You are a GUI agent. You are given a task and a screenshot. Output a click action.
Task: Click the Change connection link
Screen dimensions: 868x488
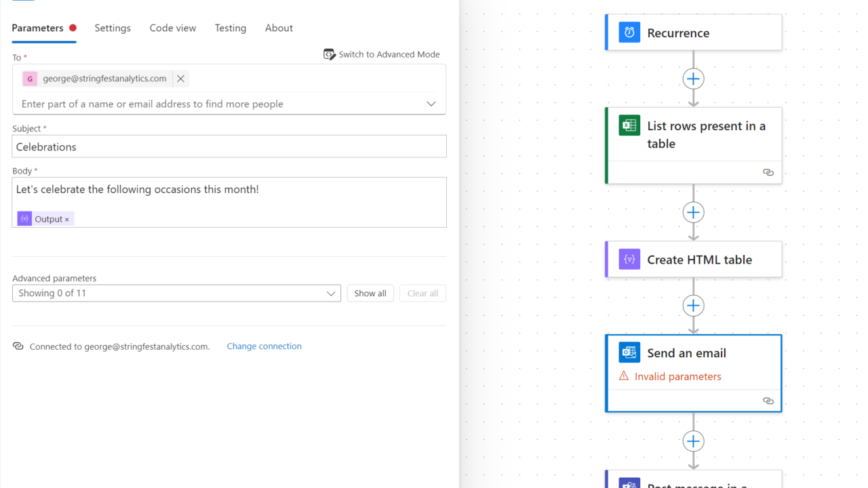point(264,346)
